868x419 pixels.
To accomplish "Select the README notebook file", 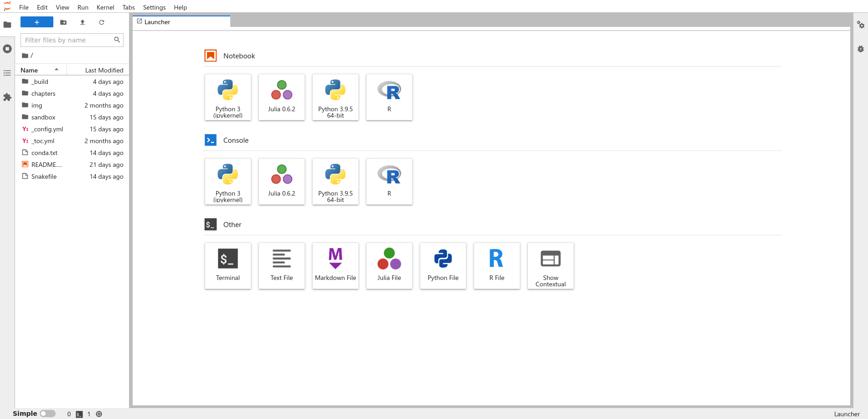I will [72, 165].
